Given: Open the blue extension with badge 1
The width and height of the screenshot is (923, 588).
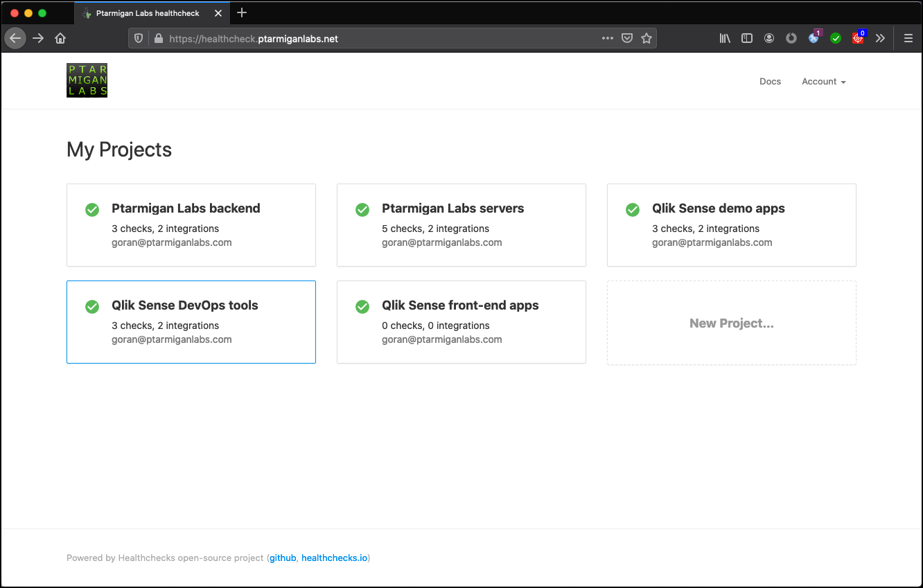Looking at the screenshot, I should 814,37.
